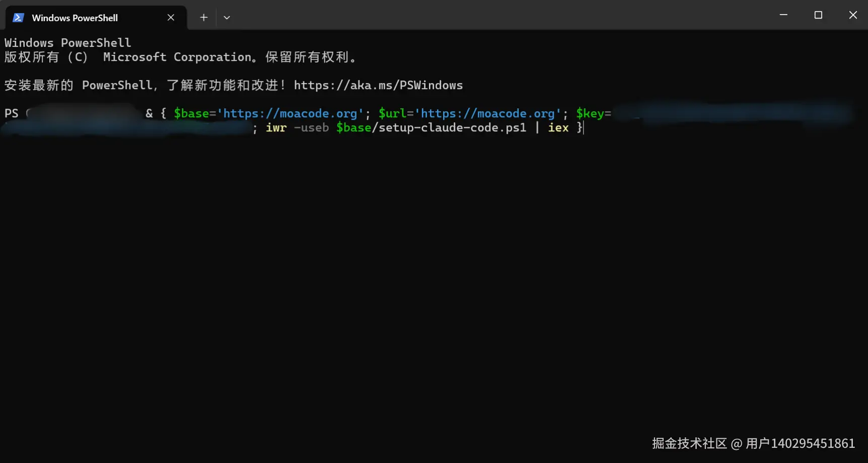Close the terminal window
The width and height of the screenshot is (868, 463).
point(853,15)
